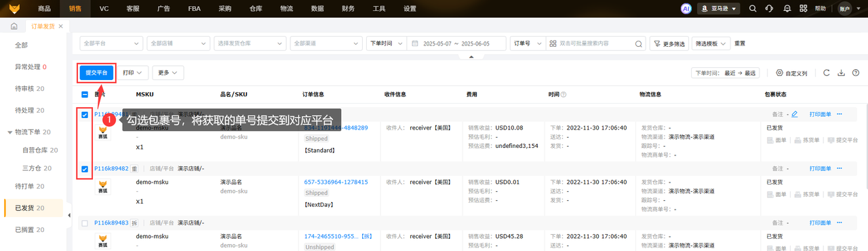Click the 重 tag icon beside P116k89482
The height and width of the screenshot is (251, 868).
tap(134, 168)
